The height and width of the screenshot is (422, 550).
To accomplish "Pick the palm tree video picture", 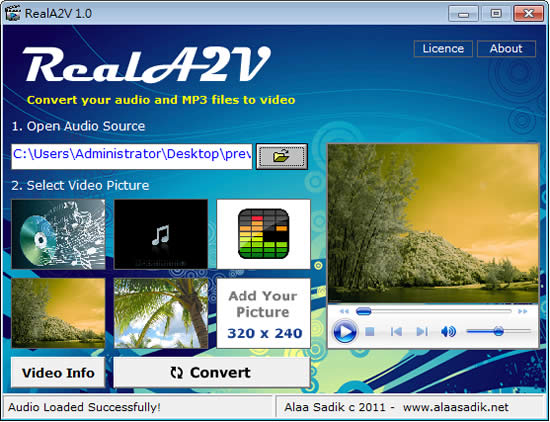I will click(x=161, y=313).
